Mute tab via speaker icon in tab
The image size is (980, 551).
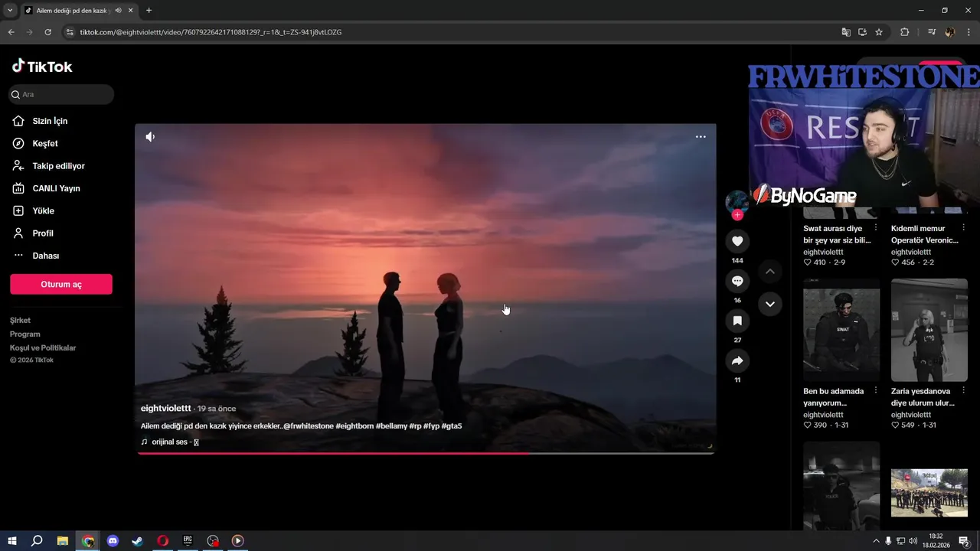[118, 10]
